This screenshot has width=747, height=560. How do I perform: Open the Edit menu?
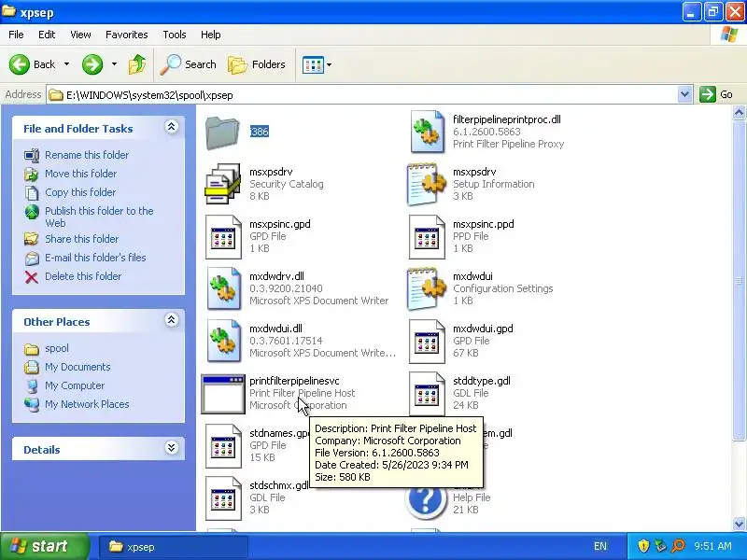[x=47, y=35]
